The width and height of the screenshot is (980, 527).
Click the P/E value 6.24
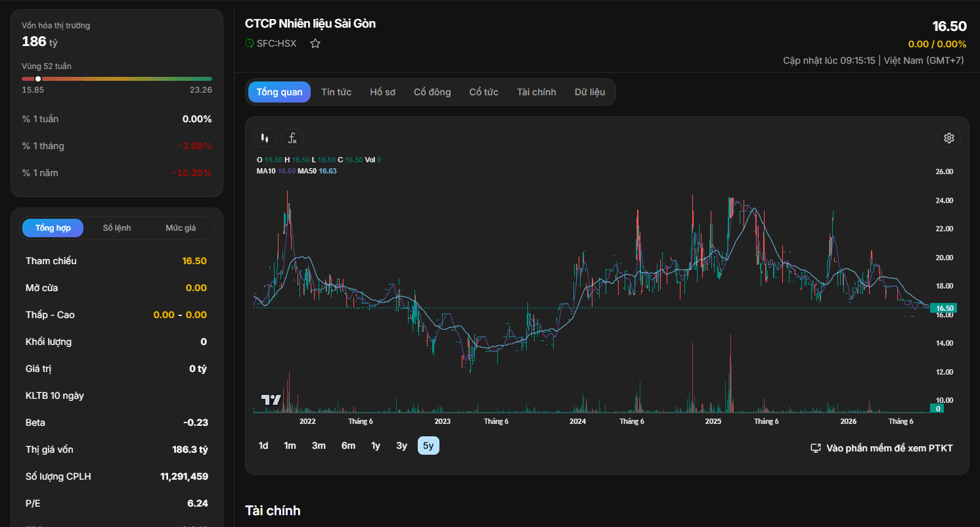pyautogui.click(x=198, y=503)
